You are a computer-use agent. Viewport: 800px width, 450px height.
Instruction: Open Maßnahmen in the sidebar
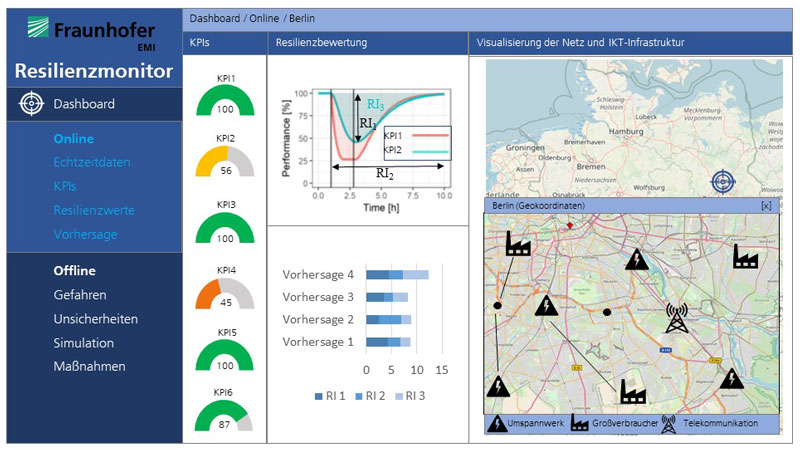click(x=89, y=366)
